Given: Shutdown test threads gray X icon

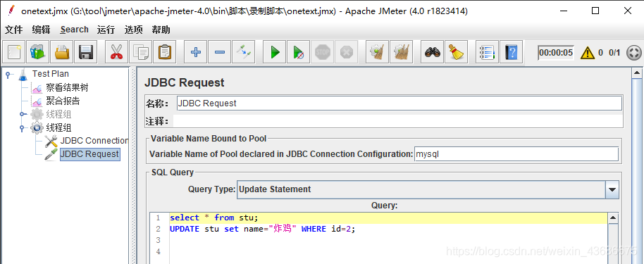Looking at the screenshot, I should pos(347,52).
